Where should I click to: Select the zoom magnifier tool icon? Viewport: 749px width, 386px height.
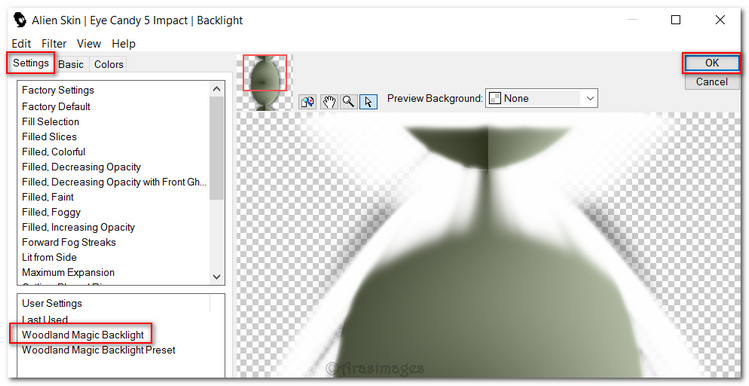(349, 101)
